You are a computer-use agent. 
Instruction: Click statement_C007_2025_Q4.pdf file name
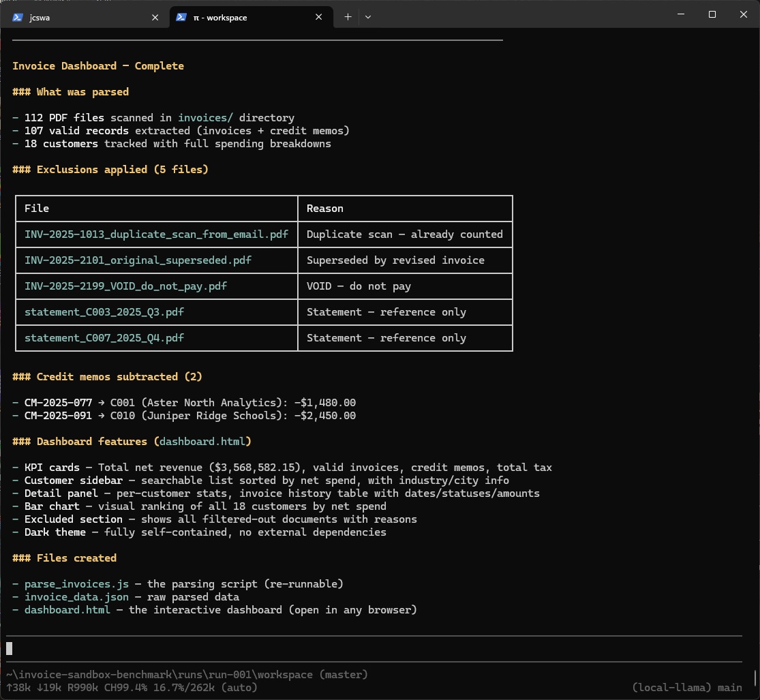pos(104,338)
